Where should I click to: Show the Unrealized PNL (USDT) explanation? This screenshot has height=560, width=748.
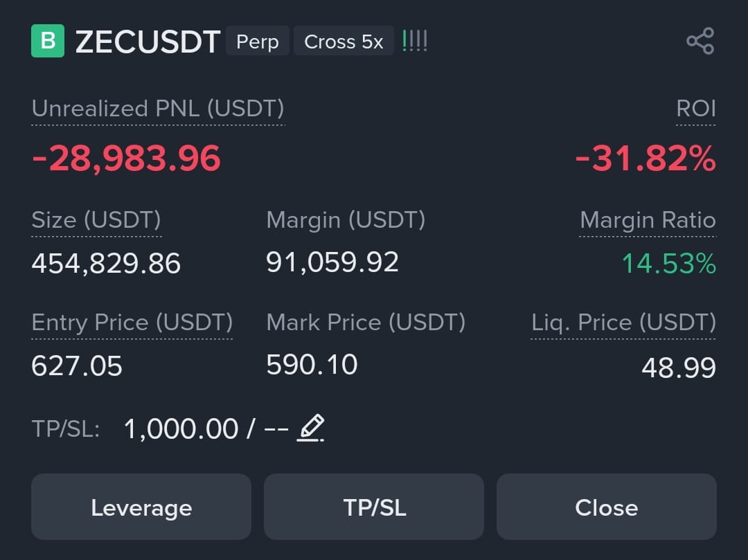point(157,109)
